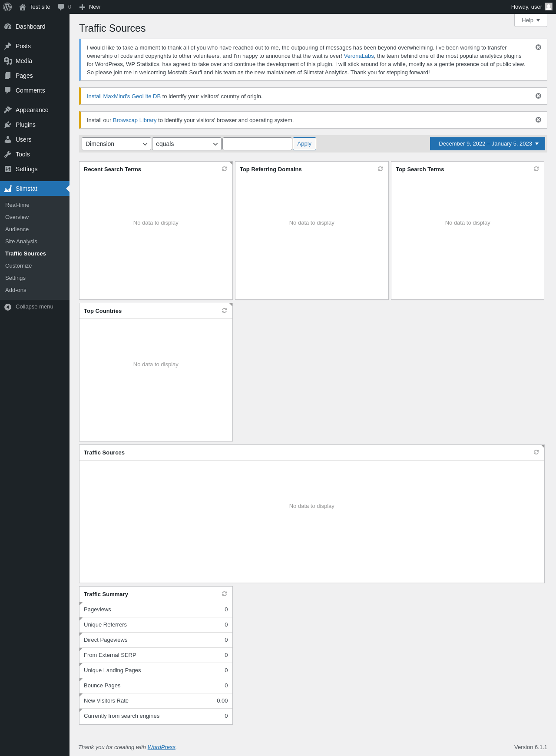Open the Dashboard menu
The image size is (556, 756).
35,27
